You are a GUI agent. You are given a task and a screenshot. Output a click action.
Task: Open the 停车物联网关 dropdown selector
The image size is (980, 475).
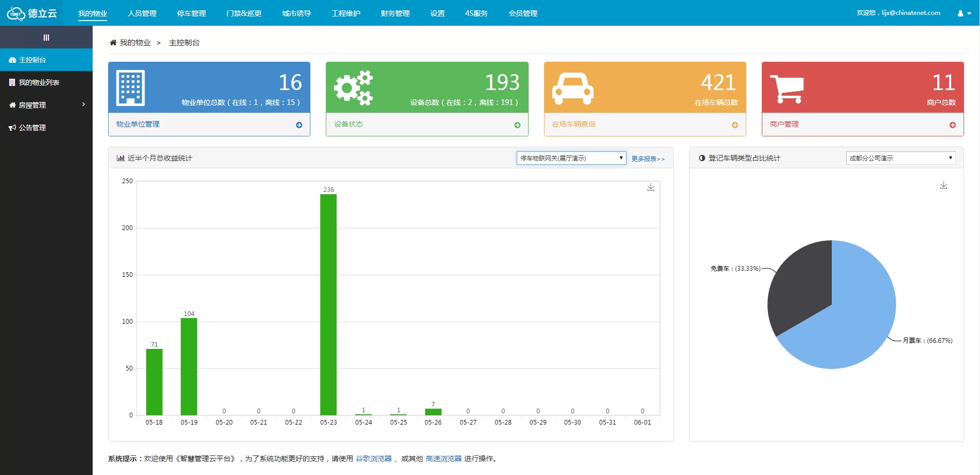(x=571, y=158)
